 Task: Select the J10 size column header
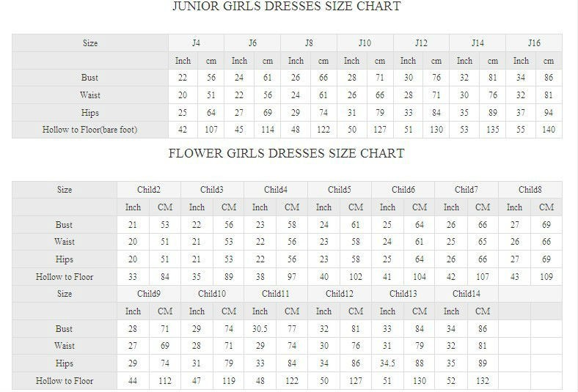[365, 43]
